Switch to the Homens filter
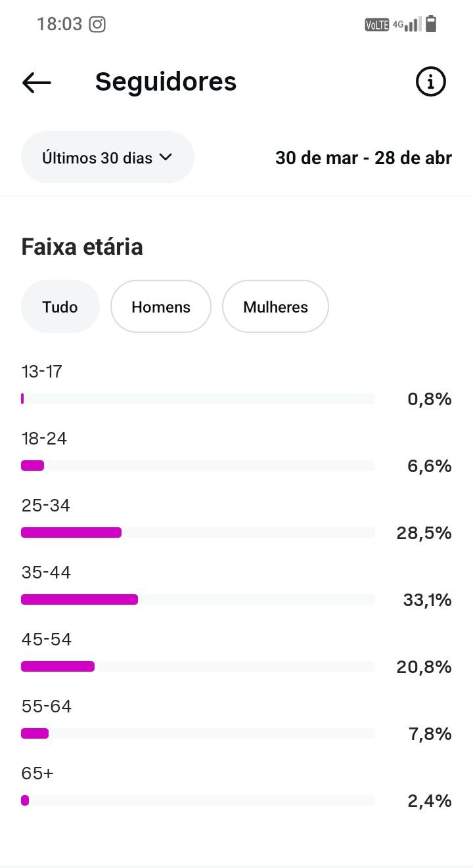Viewport: 473px width, 868px height. point(161,307)
